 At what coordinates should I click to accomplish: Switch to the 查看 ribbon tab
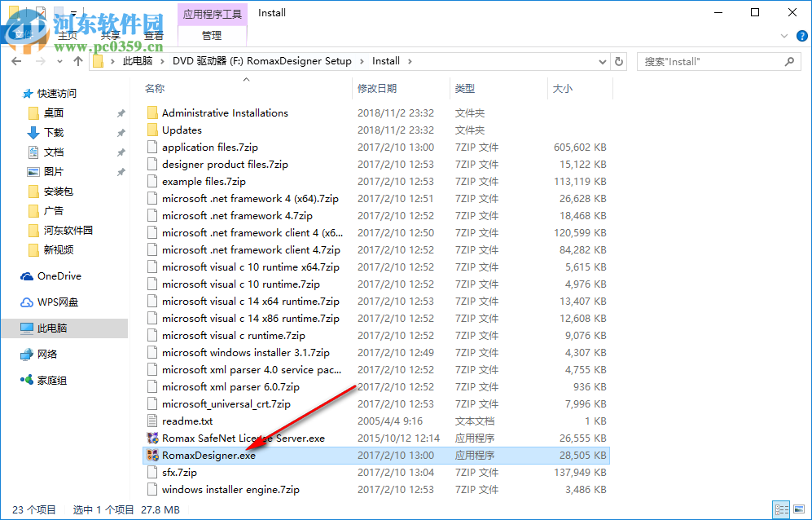click(154, 35)
